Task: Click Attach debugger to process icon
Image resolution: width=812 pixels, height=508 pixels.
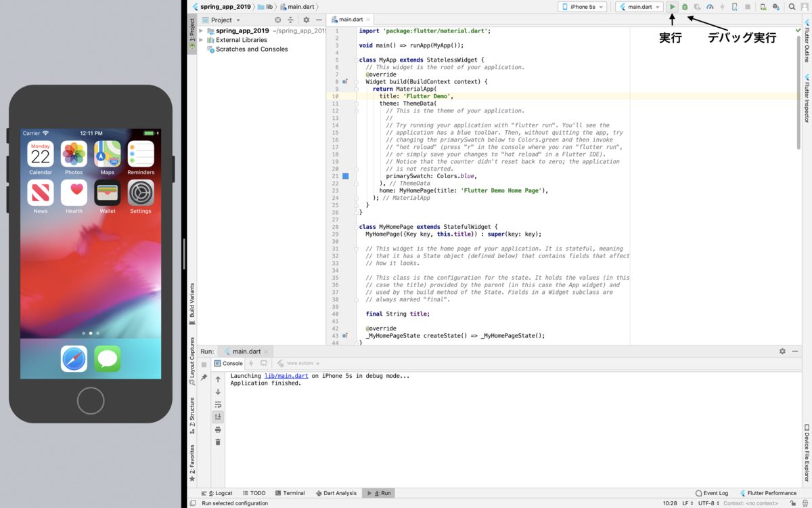Action: (x=734, y=7)
